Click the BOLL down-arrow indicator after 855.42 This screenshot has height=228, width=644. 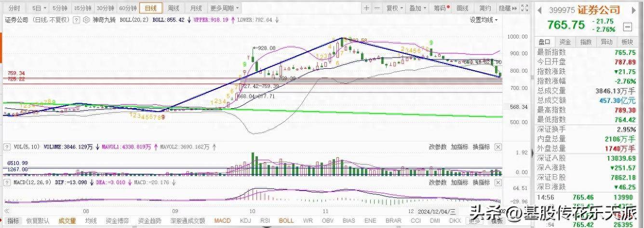[189, 20]
